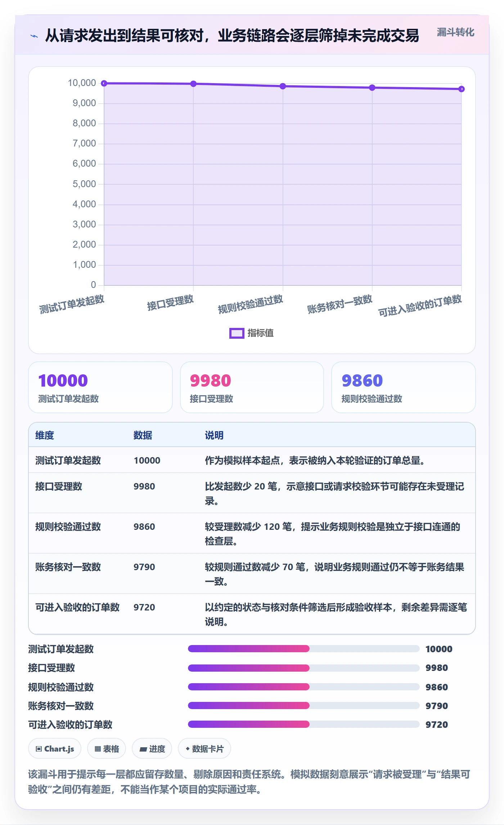
Task: Click table row cell 可进入验收的订单数
Action: click(77, 607)
